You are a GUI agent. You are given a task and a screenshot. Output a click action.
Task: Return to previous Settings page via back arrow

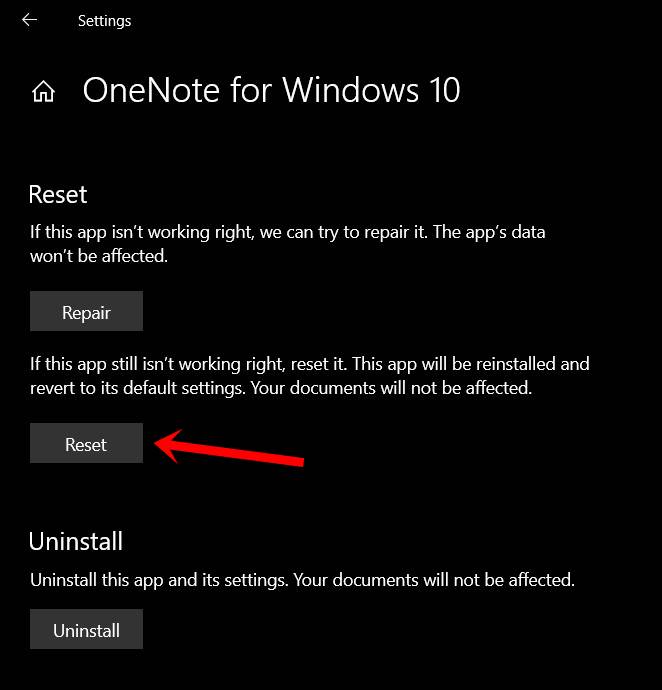[29, 20]
